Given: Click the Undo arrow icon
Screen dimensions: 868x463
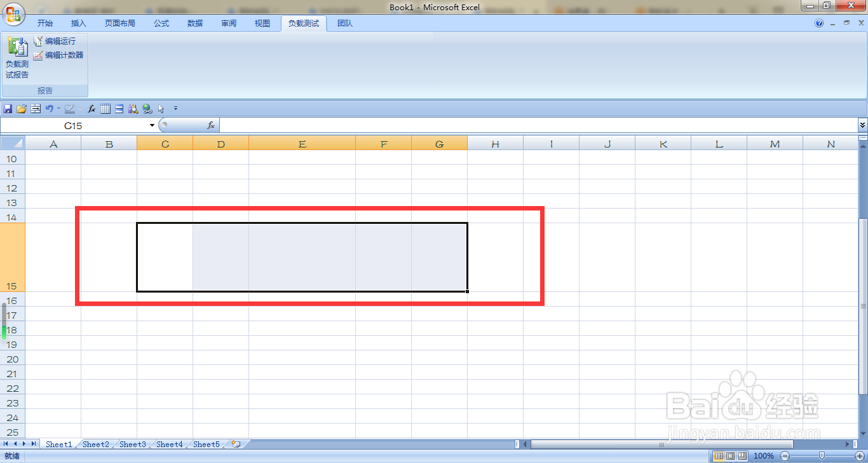Looking at the screenshot, I should click(50, 109).
